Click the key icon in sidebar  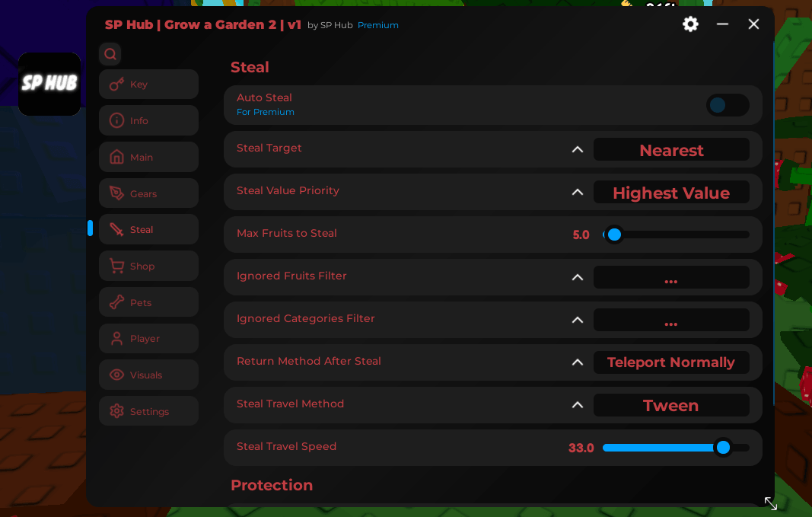point(116,85)
